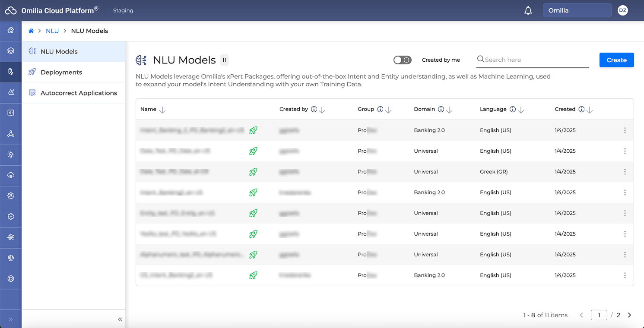Sort by Created date arrow
The width and height of the screenshot is (644, 328).
(590, 110)
